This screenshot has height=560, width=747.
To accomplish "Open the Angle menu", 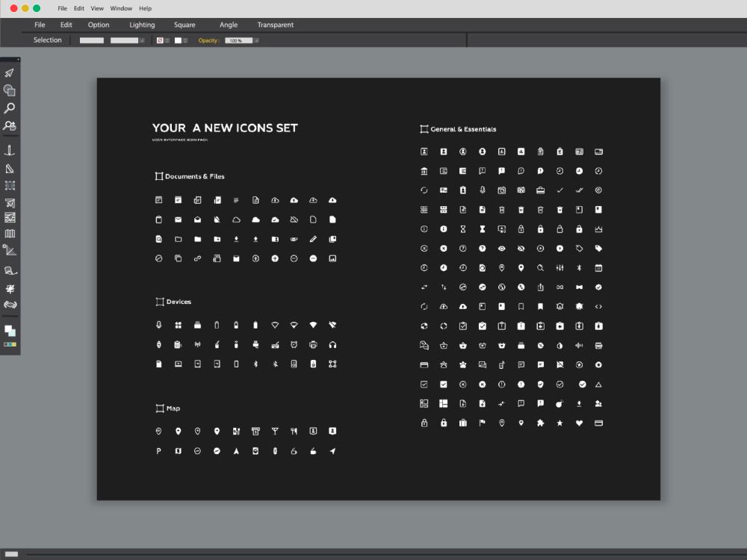I will (x=229, y=25).
